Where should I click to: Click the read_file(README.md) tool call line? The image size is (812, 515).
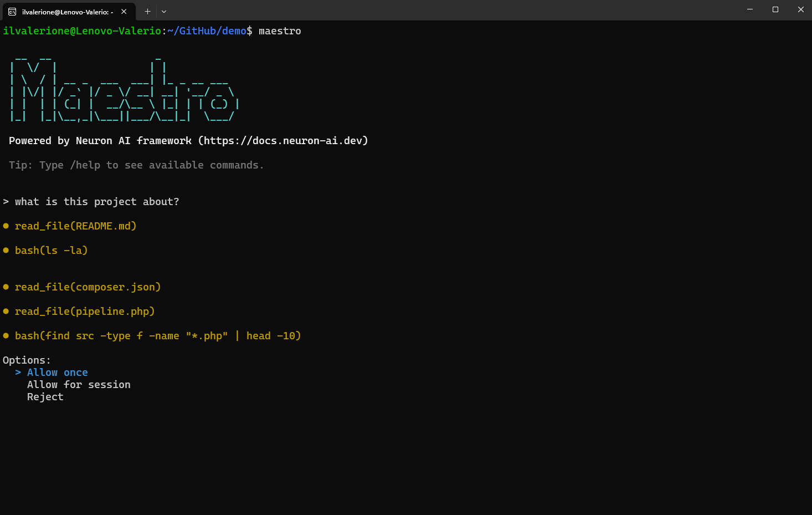coord(75,226)
